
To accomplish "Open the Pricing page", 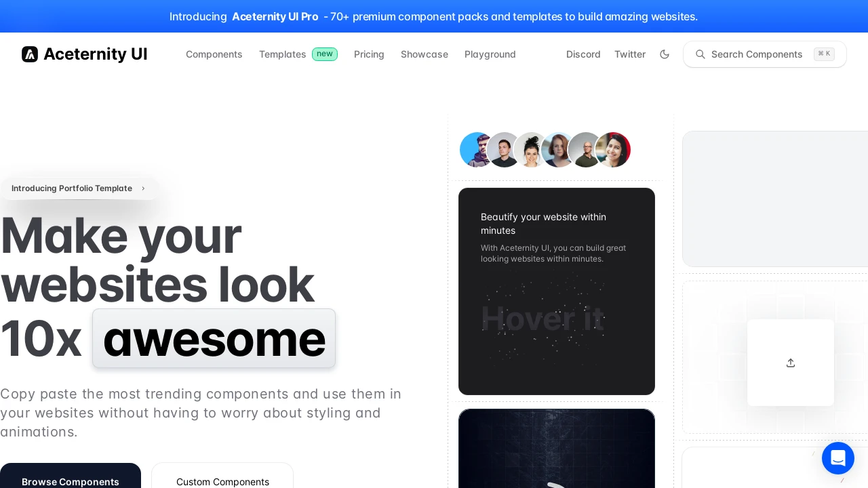I will coord(369,54).
